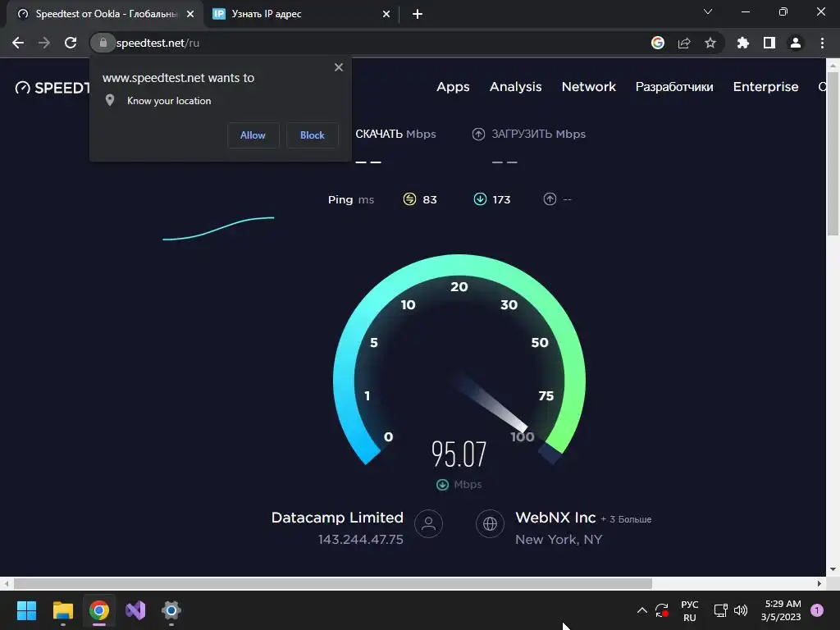Open the Разработчики menu

coord(674,87)
